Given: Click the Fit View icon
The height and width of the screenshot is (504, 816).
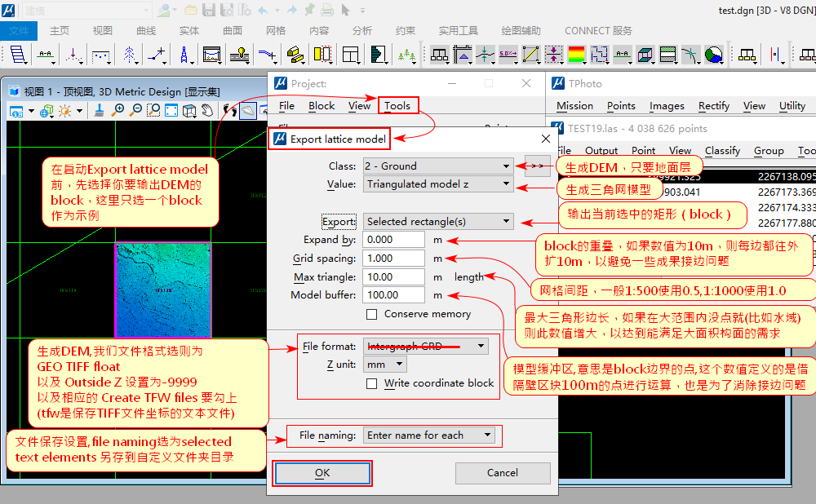Looking at the screenshot, I should (171, 110).
